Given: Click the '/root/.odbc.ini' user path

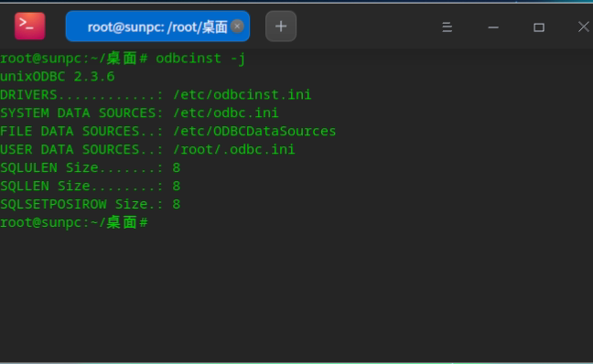Looking at the screenshot, I should tap(233, 149).
